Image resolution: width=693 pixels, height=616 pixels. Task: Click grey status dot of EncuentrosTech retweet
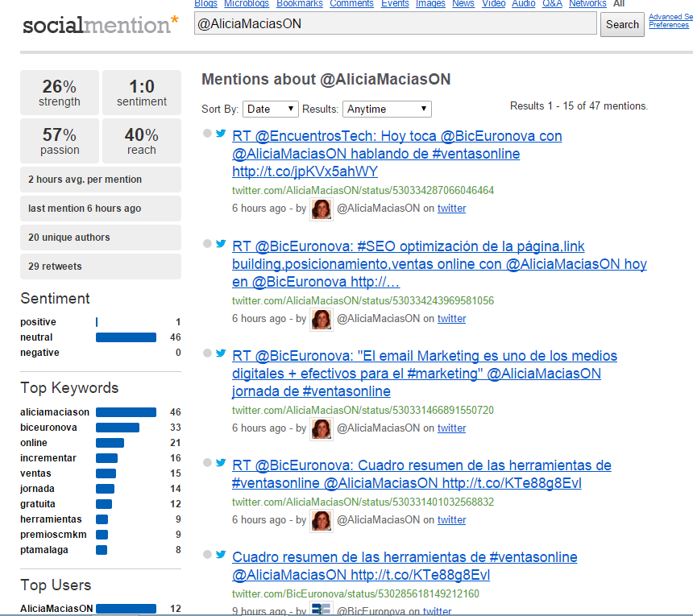(207, 134)
